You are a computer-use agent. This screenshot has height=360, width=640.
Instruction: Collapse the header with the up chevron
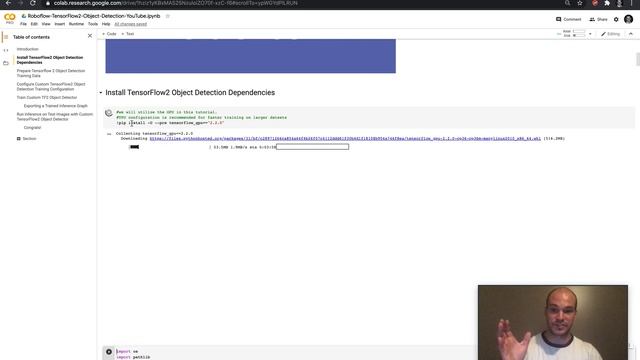[x=631, y=34]
